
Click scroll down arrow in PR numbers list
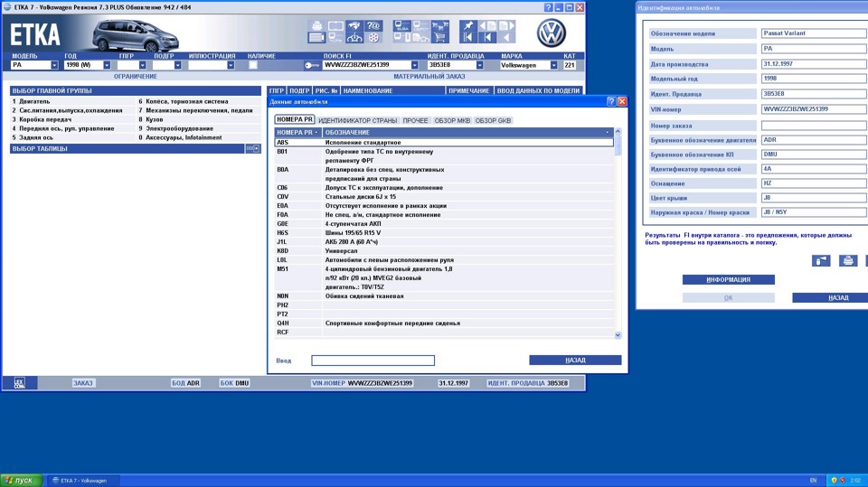[618, 335]
